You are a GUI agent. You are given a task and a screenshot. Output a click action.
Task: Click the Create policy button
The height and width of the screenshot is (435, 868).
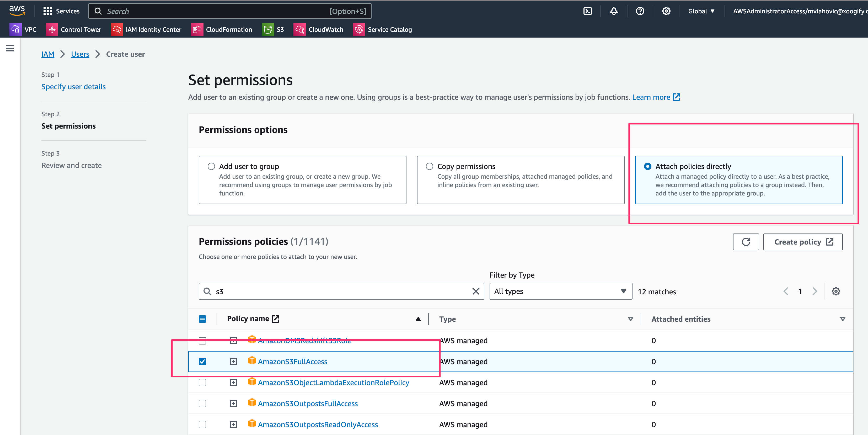tap(803, 242)
